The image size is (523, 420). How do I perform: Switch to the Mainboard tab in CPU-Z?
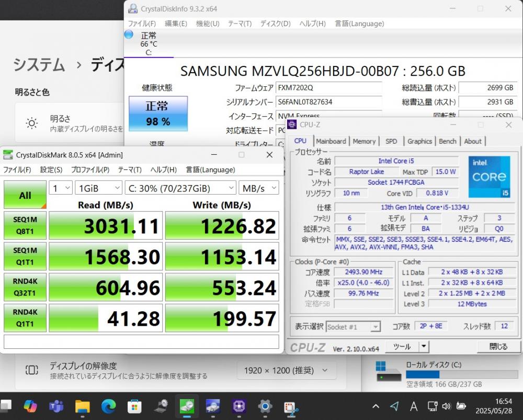(x=331, y=141)
